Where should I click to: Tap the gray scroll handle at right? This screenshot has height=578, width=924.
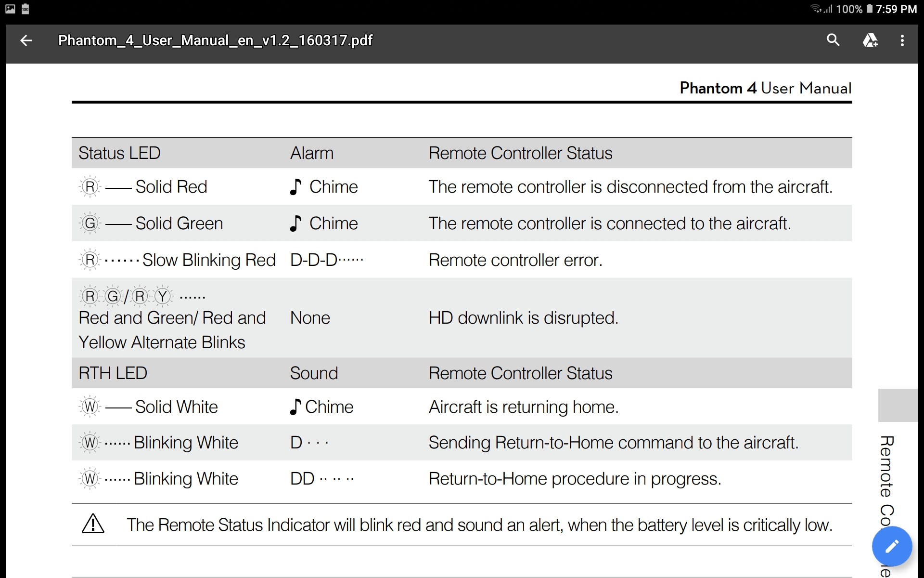click(898, 405)
